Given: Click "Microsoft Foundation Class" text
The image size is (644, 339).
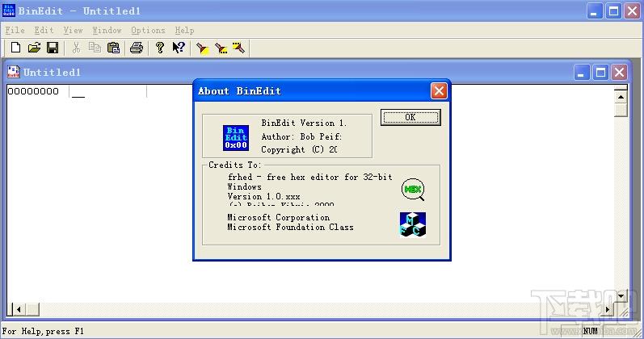Looking at the screenshot, I should tap(290, 227).
